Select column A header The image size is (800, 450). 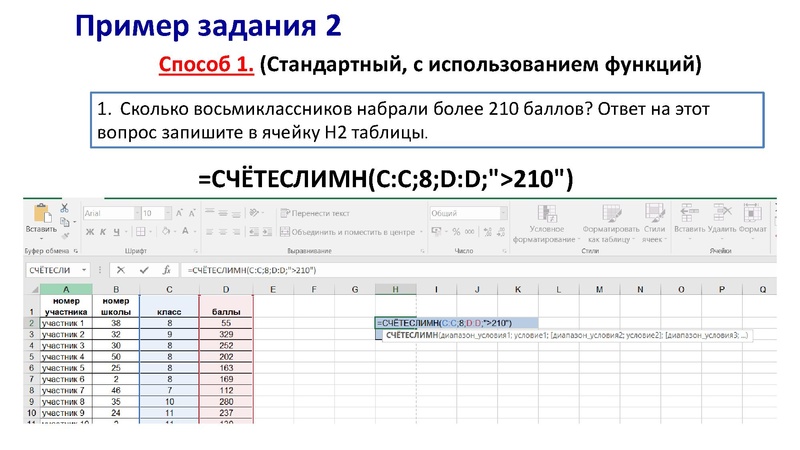(66, 289)
